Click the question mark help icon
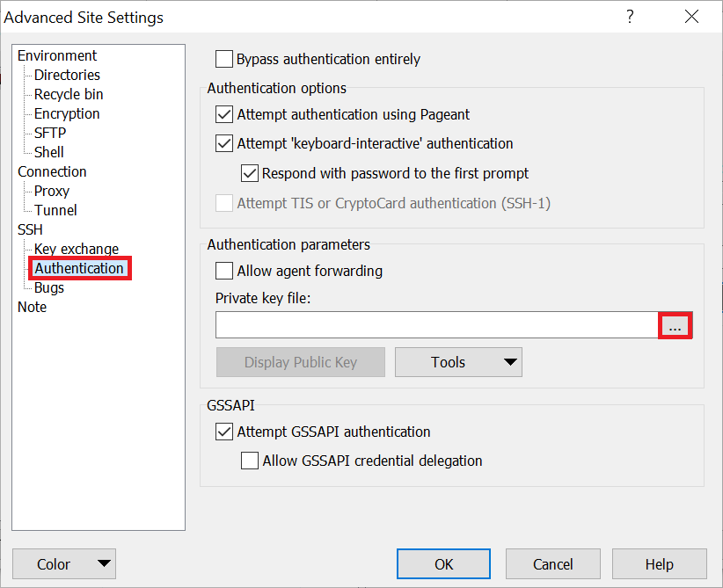This screenshot has width=723, height=588. coord(630,17)
